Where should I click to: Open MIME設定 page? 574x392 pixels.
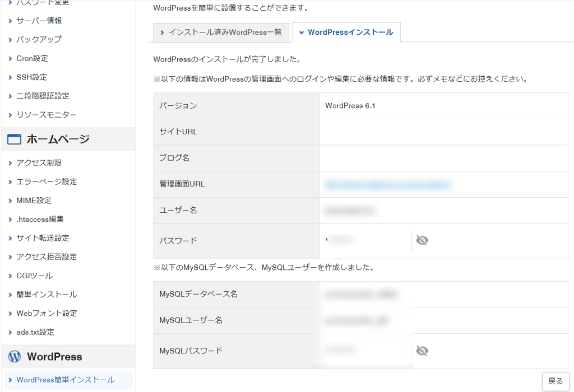[34, 200]
